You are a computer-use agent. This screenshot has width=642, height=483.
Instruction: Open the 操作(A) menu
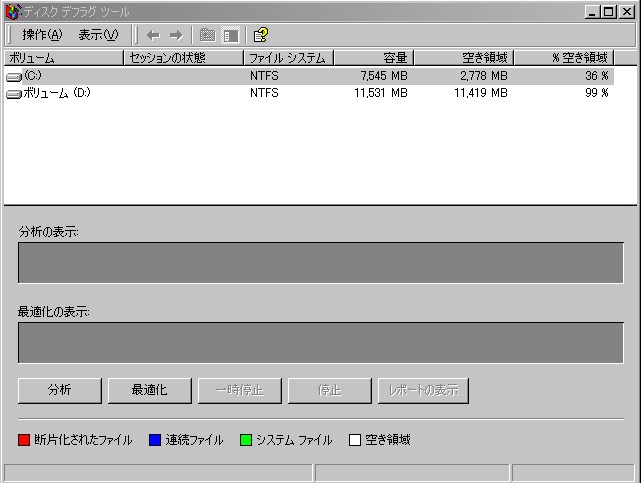tap(42, 35)
